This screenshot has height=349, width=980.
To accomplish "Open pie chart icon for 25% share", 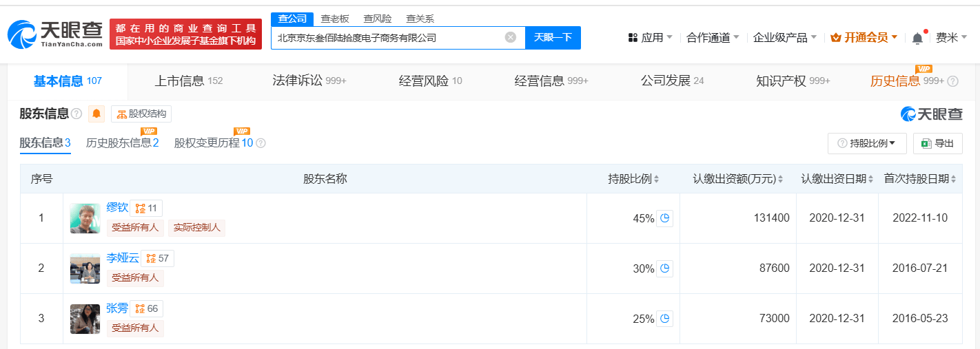I will point(665,319).
